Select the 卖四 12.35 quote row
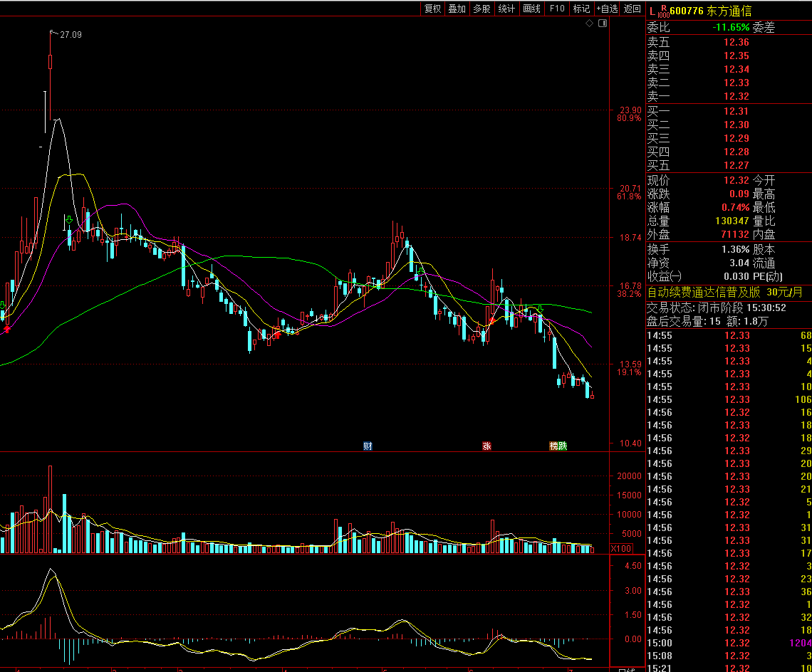 pyautogui.click(x=729, y=56)
